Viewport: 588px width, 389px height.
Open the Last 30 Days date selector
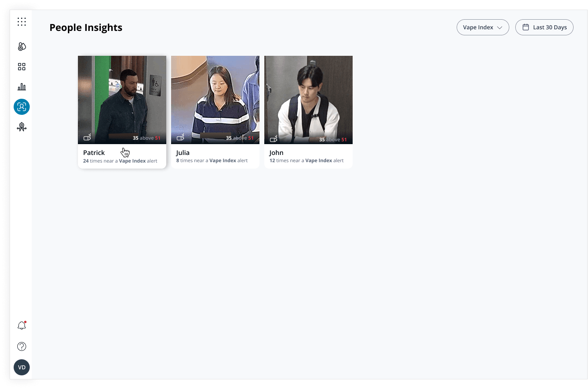tap(544, 27)
